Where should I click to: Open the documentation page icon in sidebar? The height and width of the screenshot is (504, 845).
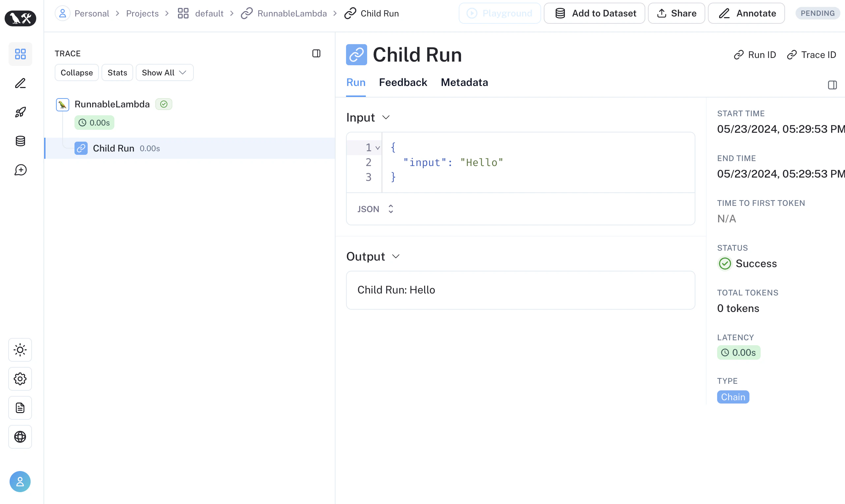click(x=20, y=407)
